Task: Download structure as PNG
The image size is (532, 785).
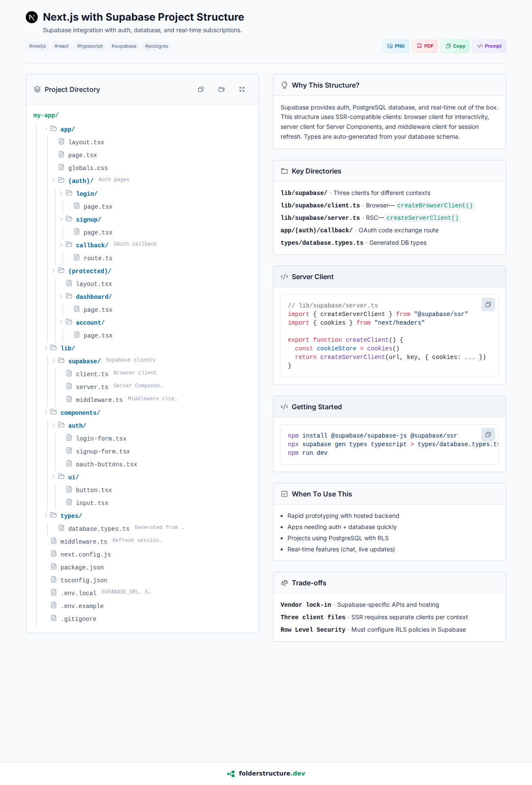Action: coord(396,46)
